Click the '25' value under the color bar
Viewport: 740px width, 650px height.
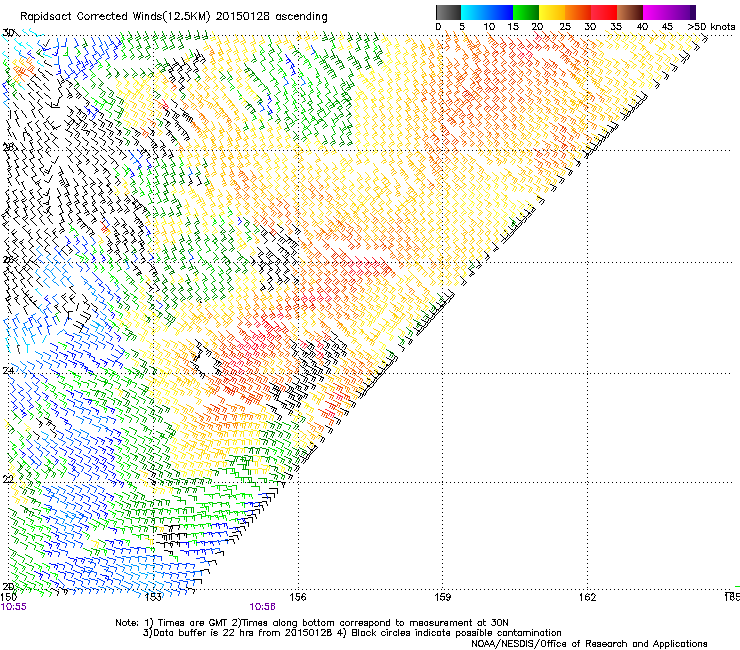click(x=565, y=27)
